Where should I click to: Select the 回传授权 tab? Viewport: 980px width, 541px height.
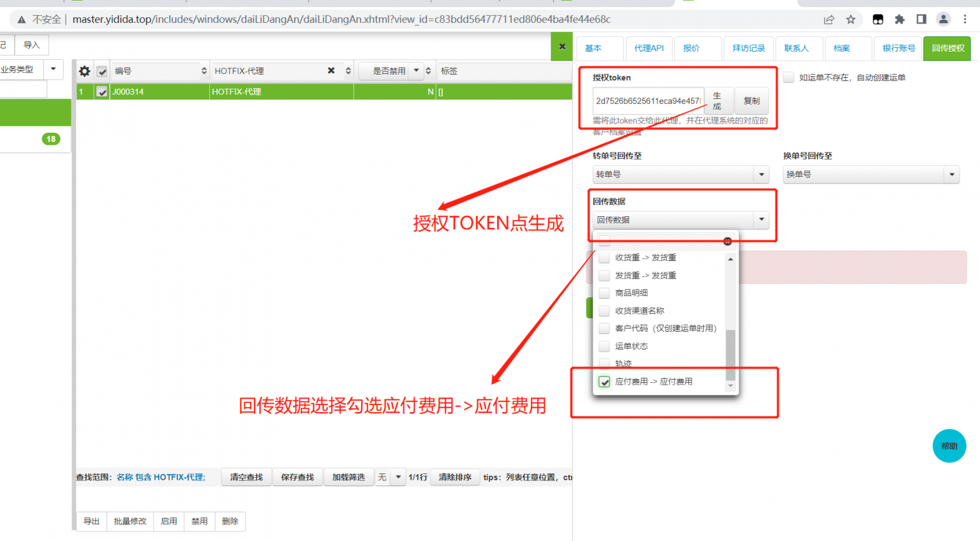[947, 48]
